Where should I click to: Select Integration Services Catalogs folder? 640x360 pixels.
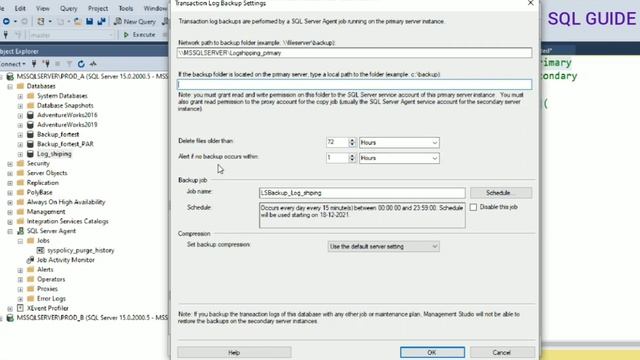pos(67,221)
